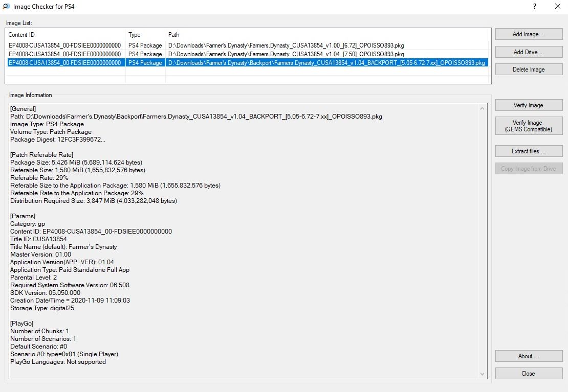
Task: Click the Verify Image button
Action: (529, 105)
